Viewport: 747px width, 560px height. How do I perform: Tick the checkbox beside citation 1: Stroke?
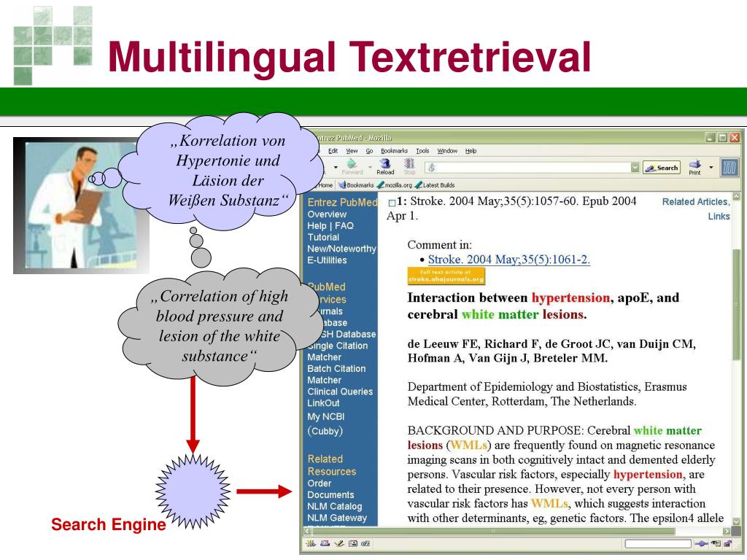(392, 203)
